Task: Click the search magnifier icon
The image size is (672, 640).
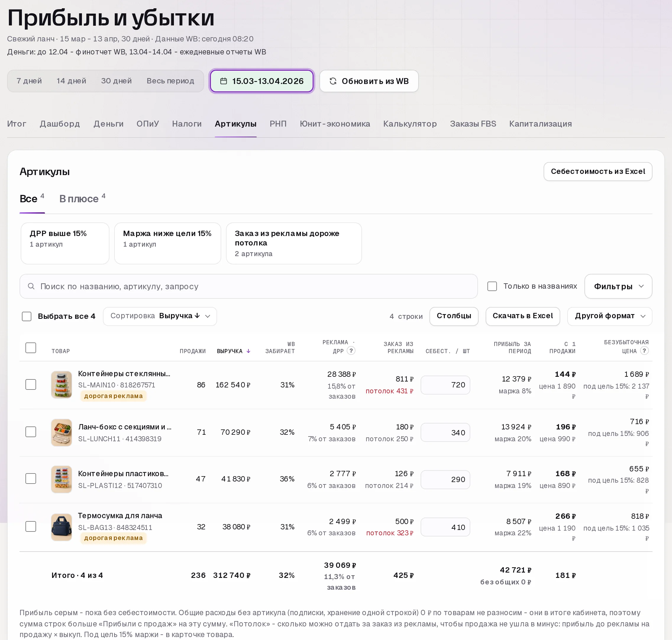Action: [x=31, y=286]
